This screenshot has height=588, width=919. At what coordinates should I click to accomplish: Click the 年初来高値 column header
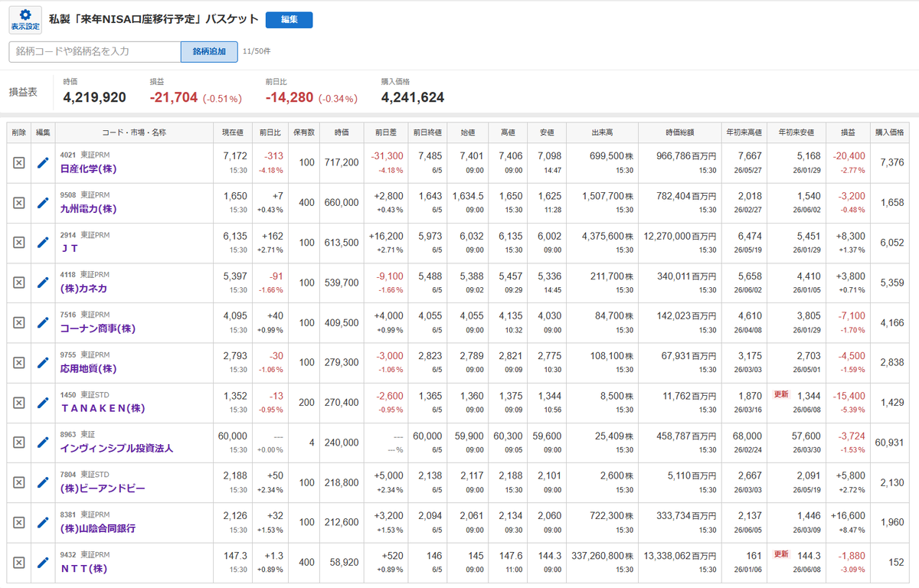tap(746, 132)
